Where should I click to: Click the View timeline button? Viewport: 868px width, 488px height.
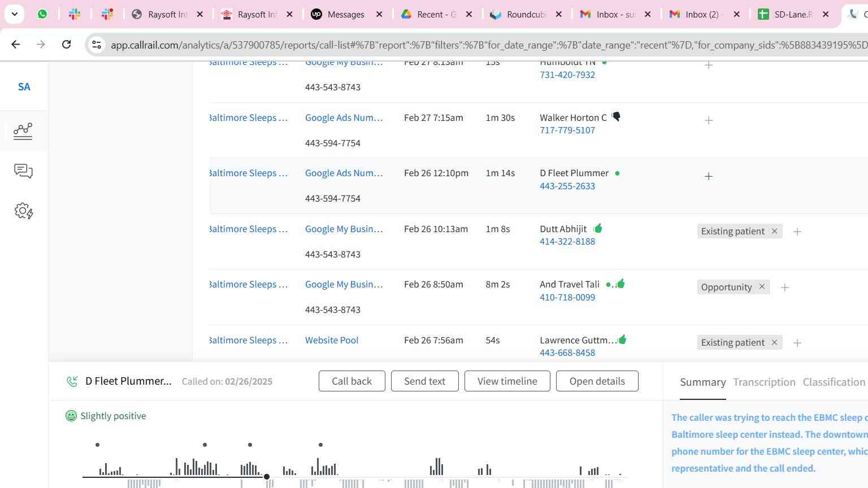point(507,381)
